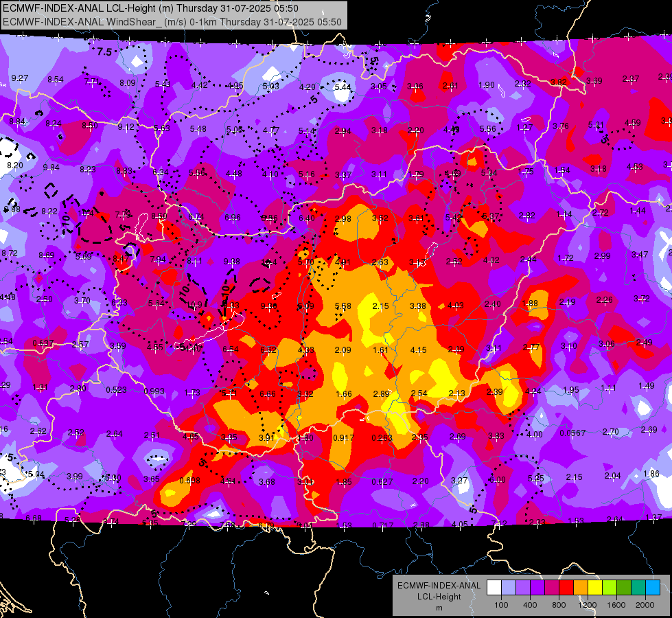Click the wind shear value '0.263'
Screen dimensions: 672x618
tap(382, 438)
